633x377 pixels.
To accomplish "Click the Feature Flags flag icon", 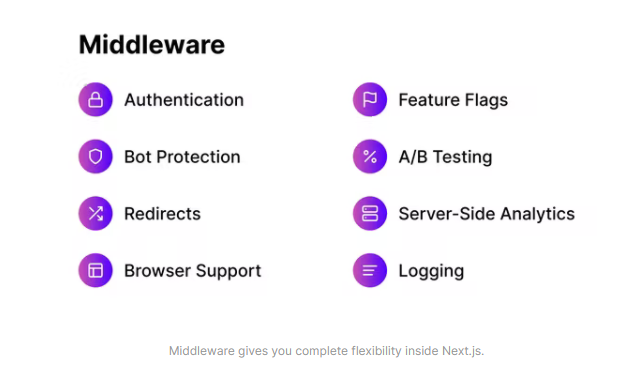I will click(370, 100).
